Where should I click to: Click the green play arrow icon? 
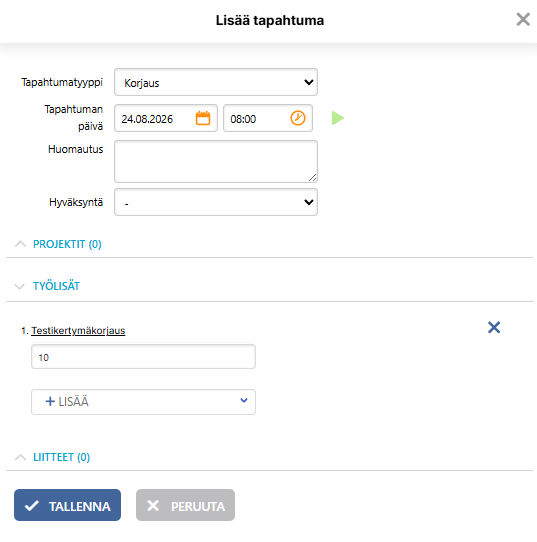tap(338, 118)
